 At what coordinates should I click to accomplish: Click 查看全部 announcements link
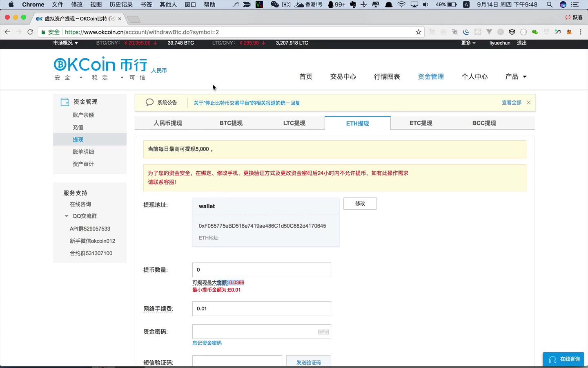(511, 103)
